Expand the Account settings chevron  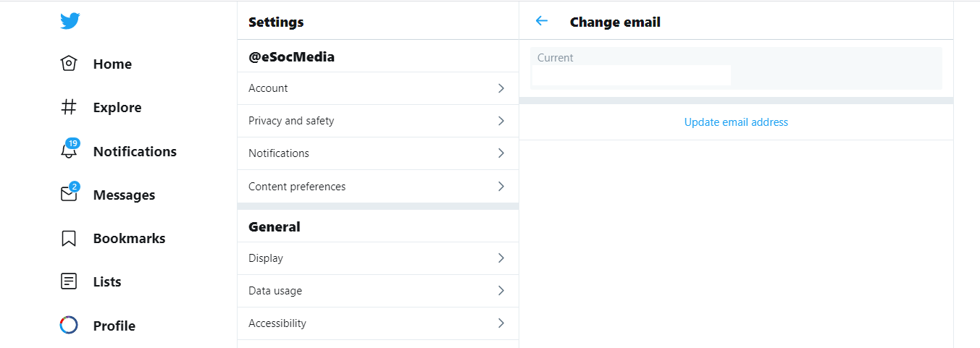click(501, 88)
